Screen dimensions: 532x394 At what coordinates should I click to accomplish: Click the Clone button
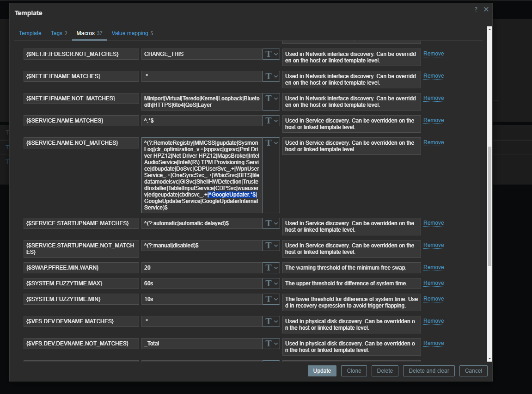pyautogui.click(x=354, y=371)
